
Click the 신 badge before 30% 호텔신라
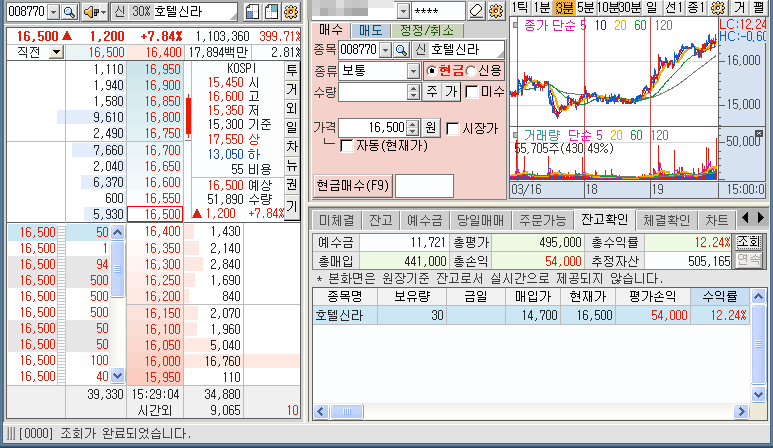[119, 12]
